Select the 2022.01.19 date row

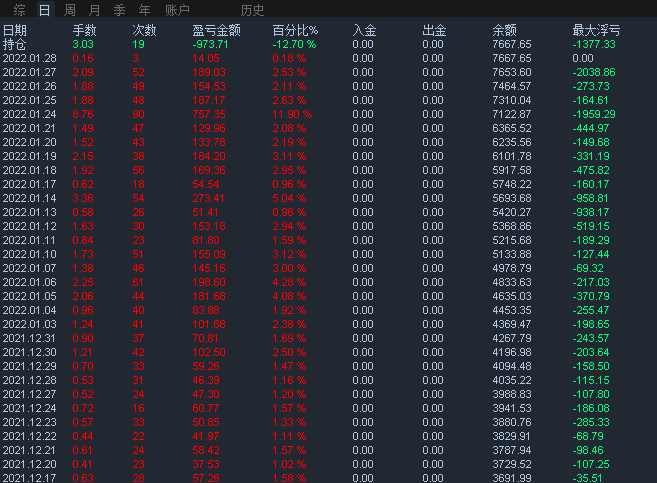tap(29, 156)
